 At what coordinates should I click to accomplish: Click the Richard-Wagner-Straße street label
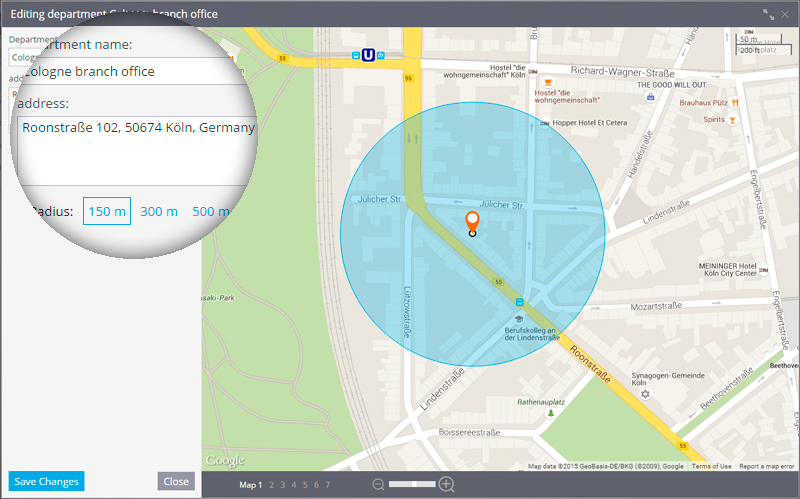coord(622,71)
